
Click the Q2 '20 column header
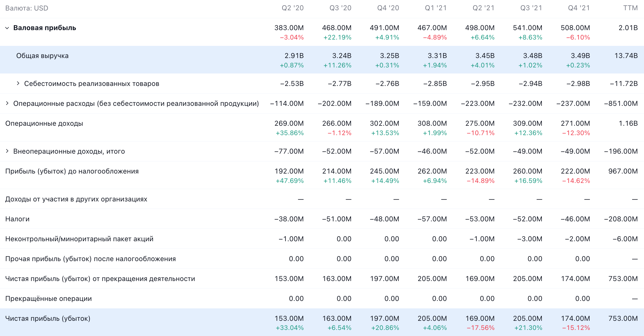pyautogui.click(x=293, y=8)
